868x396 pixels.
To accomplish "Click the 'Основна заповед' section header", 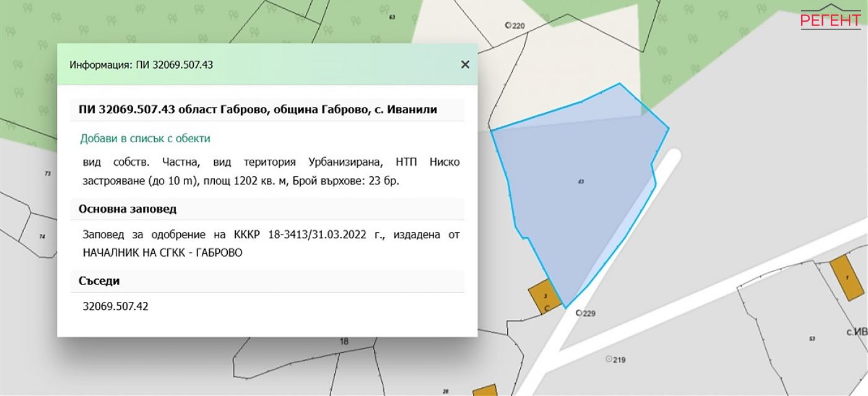I will pyautogui.click(x=267, y=209).
